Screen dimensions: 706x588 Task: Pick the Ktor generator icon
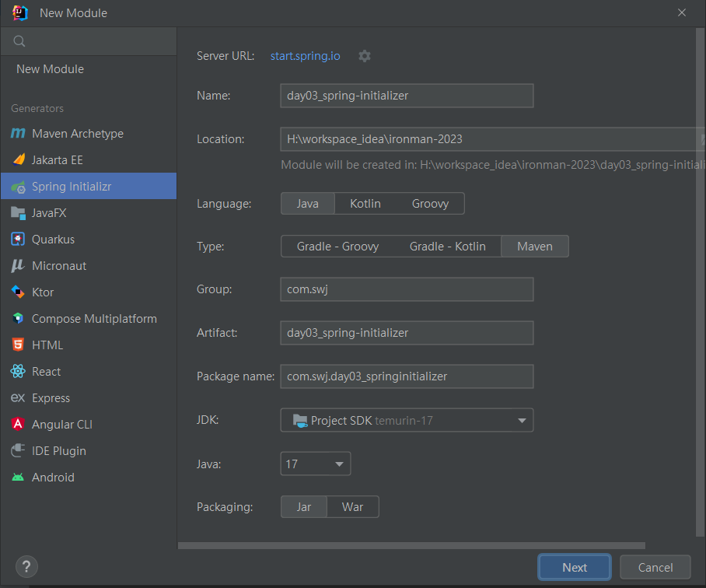pos(18,292)
